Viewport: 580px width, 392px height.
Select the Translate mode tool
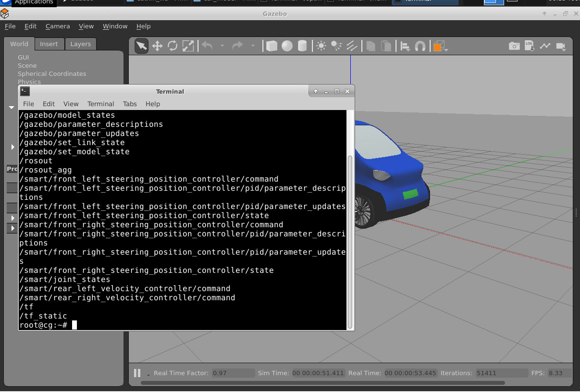click(157, 46)
